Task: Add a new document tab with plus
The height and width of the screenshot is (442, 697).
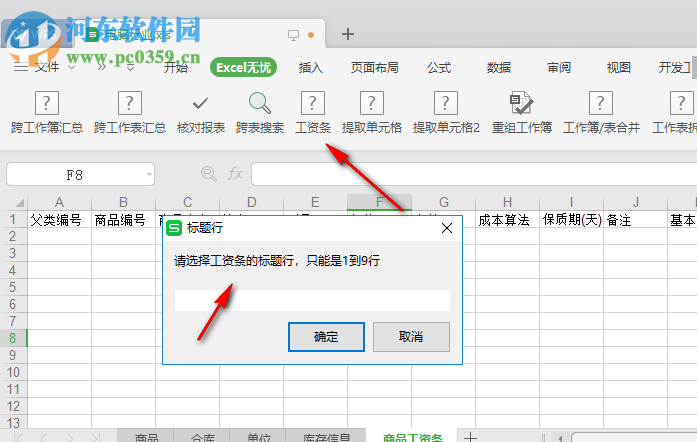Action: click(x=348, y=34)
